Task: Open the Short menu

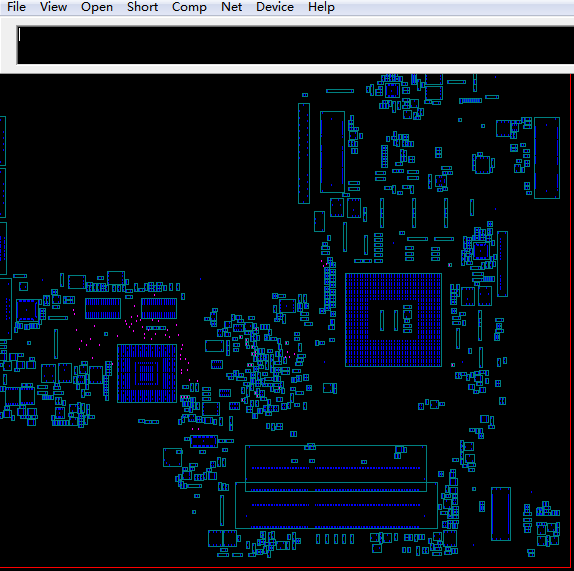Action: click(142, 7)
